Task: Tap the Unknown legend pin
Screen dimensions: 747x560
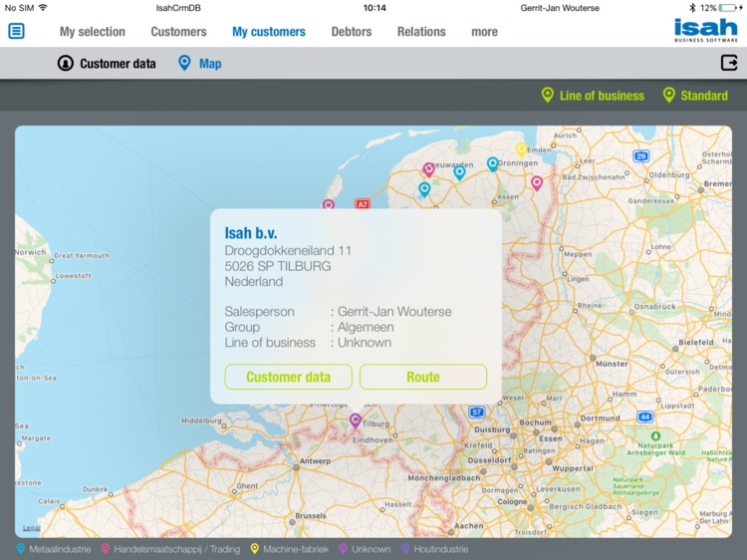Action: [343, 549]
